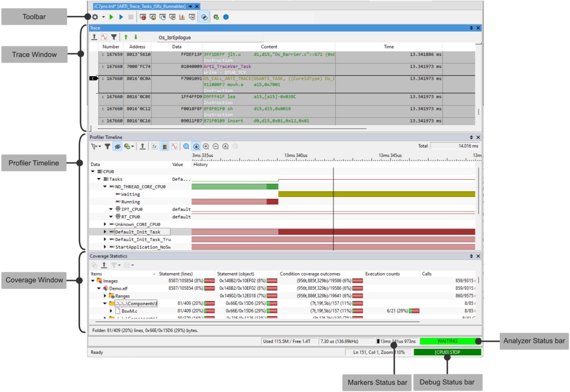Open the red-green coverage window icon
Screen dimensions: 570x392
tap(153, 17)
